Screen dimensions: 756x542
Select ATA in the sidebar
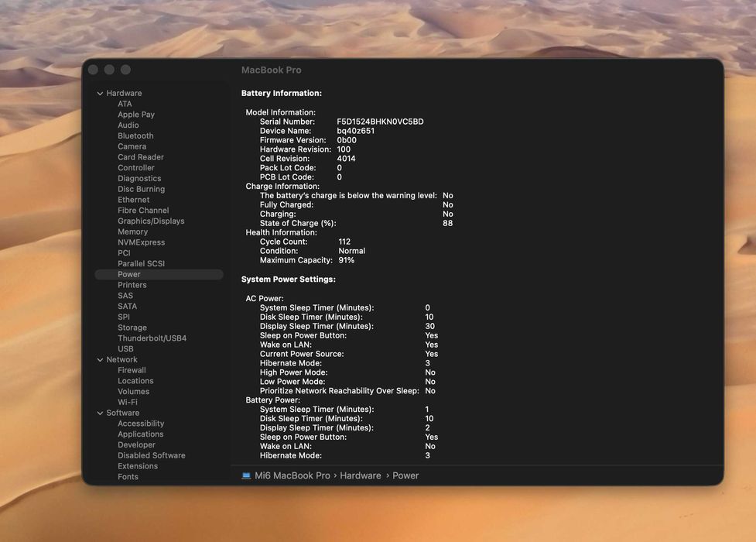click(x=125, y=104)
